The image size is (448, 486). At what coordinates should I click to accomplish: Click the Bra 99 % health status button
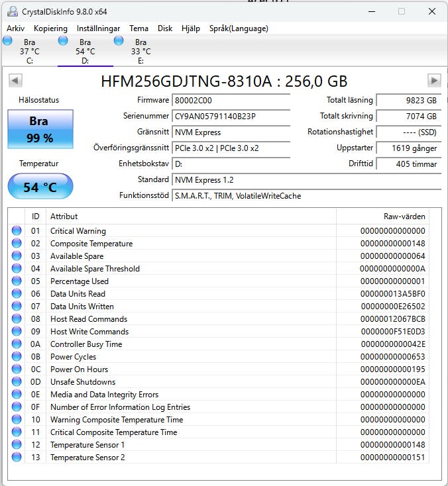[x=40, y=129]
